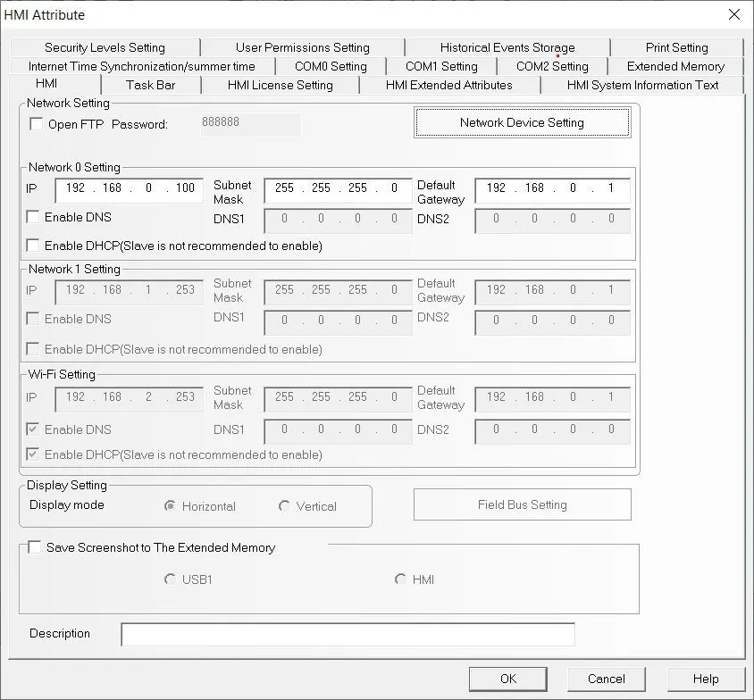754x700 pixels.
Task: Click Network 0 Subnet Mask field
Action: (338, 190)
